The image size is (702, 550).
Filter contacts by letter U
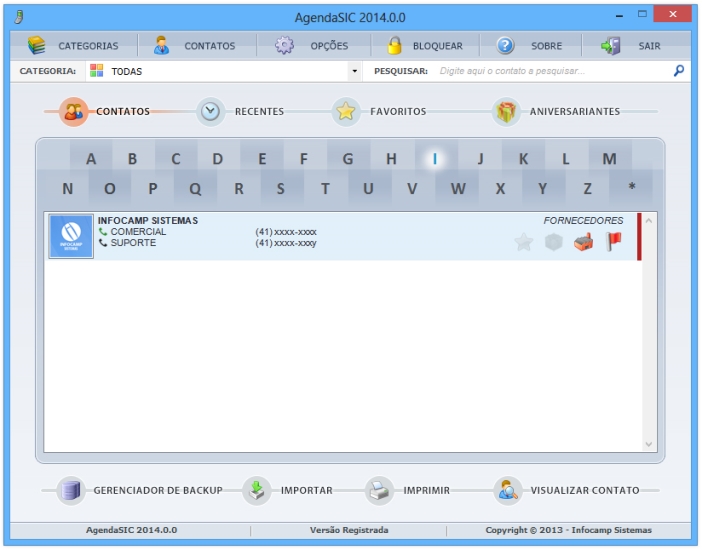(368, 189)
